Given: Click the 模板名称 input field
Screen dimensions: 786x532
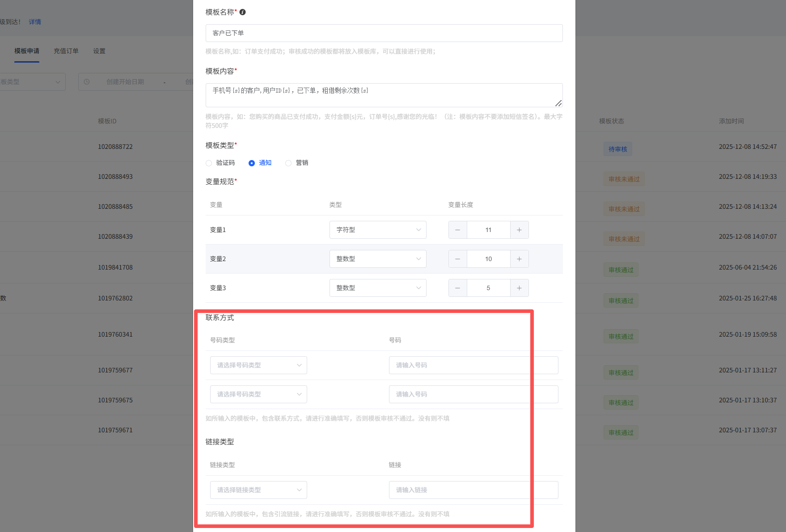Looking at the screenshot, I should pos(384,33).
